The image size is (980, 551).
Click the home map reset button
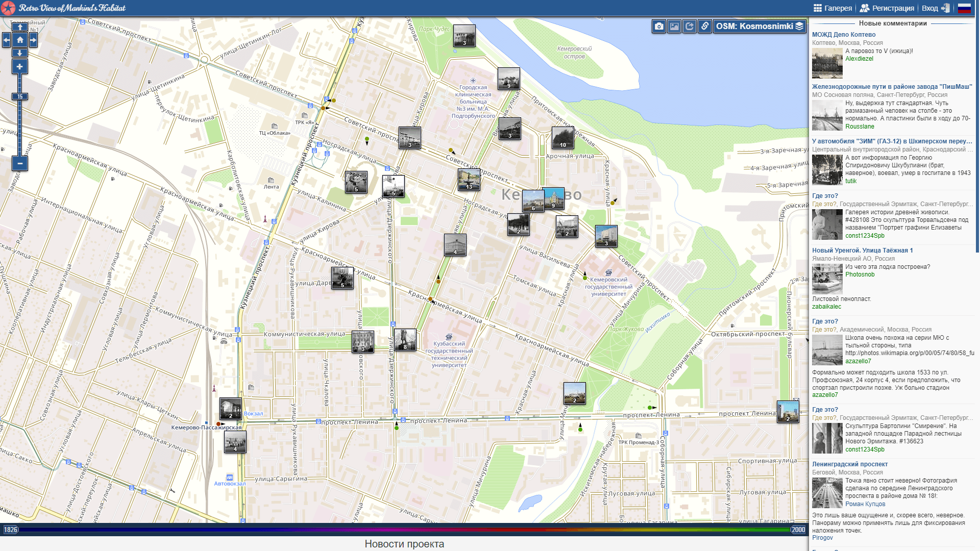coord(19,40)
